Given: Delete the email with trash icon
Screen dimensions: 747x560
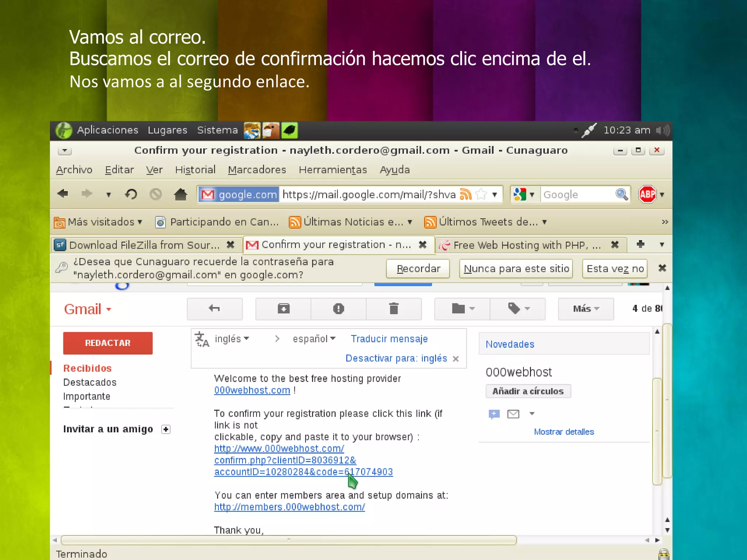Looking at the screenshot, I should pyautogui.click(x=394, y=309).
